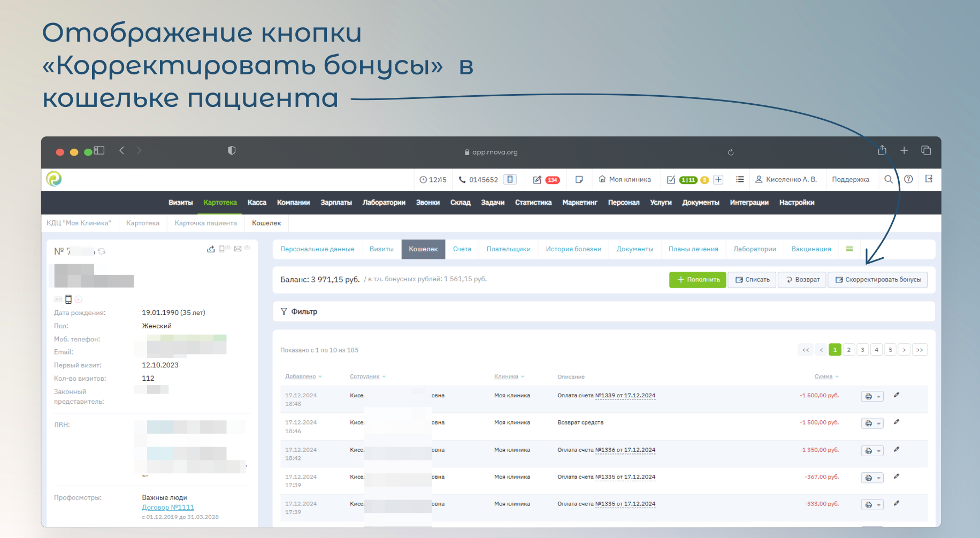The height and width of the screenshot is (538, 980).
Task: Click the share icon in patient card
Action: 211,249
